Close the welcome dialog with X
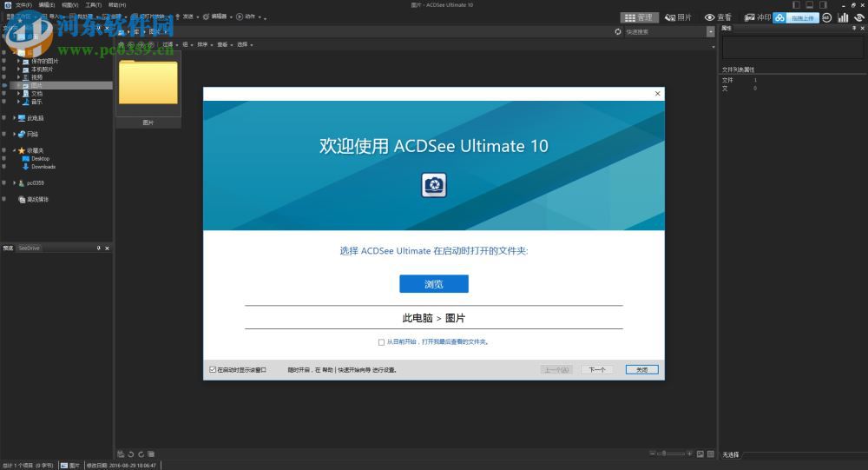The height and width of the screenshot is (470, 868). click(658, 94)
